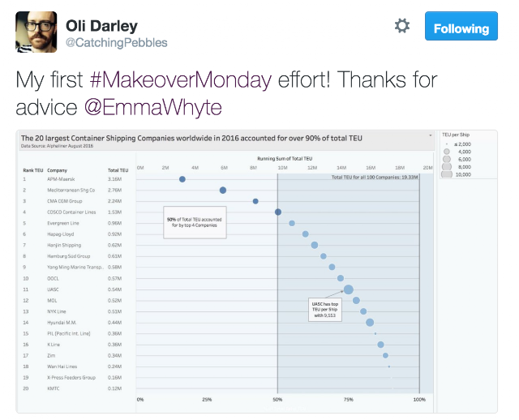Click the 50% of Total TEU annotation box
519x420 pixels.
[194, 222]
